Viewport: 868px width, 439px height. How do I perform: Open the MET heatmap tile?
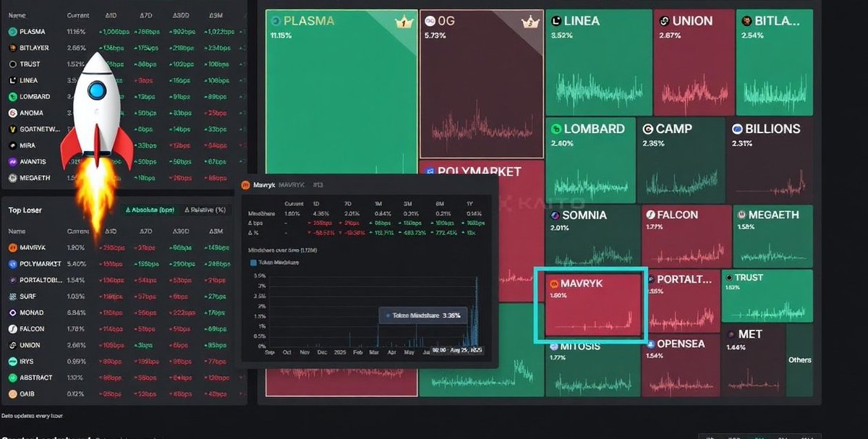point(753,360)
